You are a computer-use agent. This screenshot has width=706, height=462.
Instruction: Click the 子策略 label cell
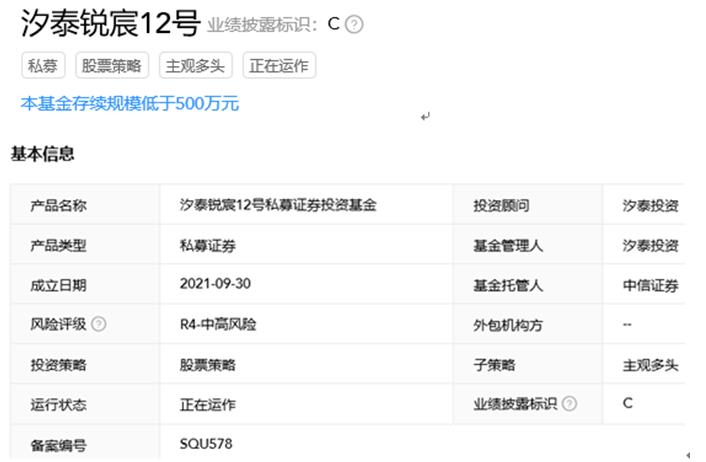click(x=527, y=364)
